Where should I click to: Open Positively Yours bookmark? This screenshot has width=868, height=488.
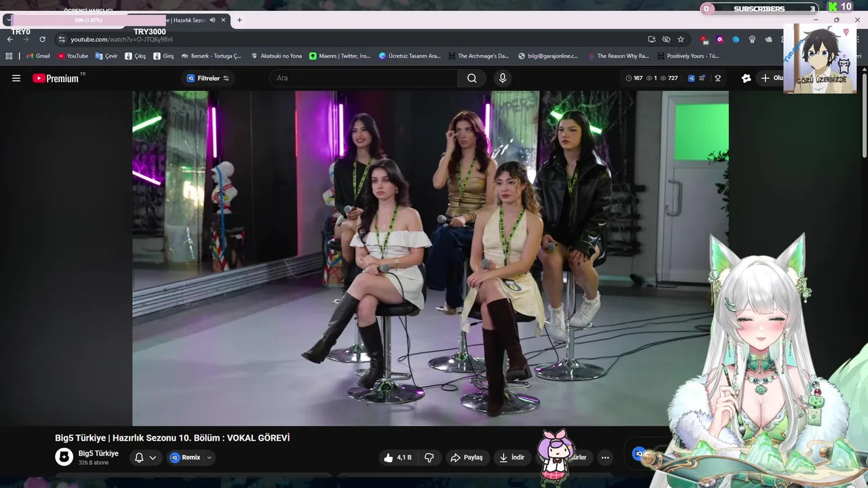pos(688,56)
